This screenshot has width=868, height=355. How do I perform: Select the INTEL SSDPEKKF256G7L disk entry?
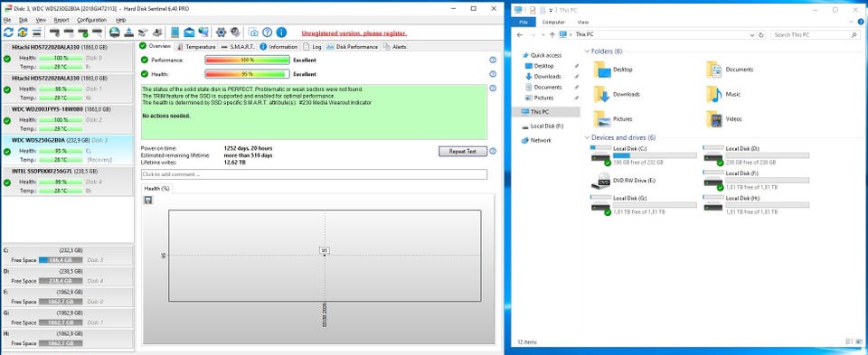coord(68,182)
